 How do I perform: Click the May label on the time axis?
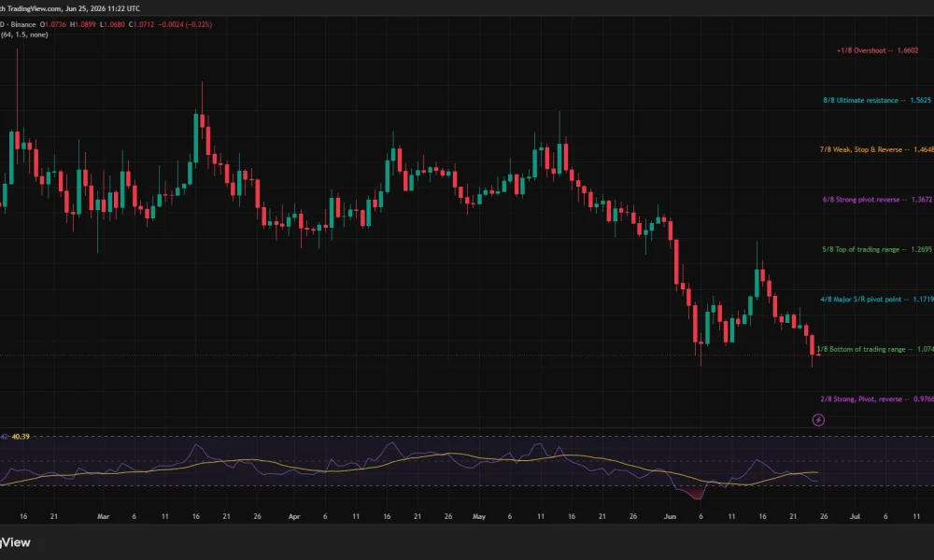[x=479, y=516]
